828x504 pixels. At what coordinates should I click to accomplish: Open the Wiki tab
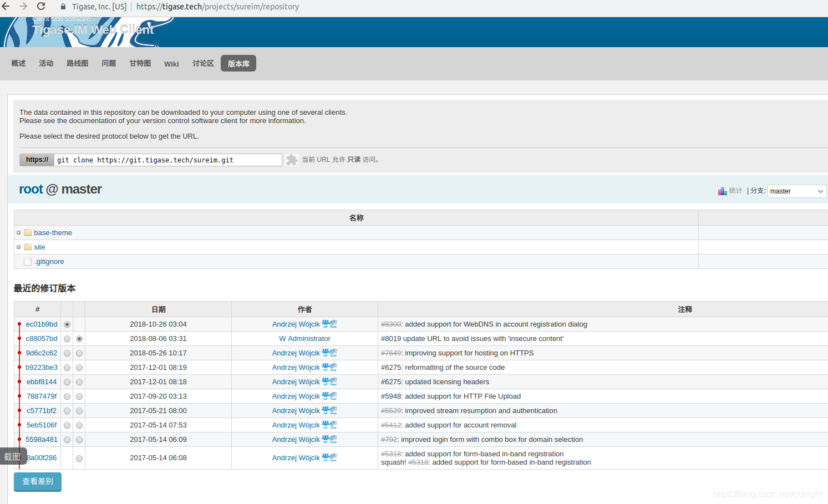(x=171, y=64)
